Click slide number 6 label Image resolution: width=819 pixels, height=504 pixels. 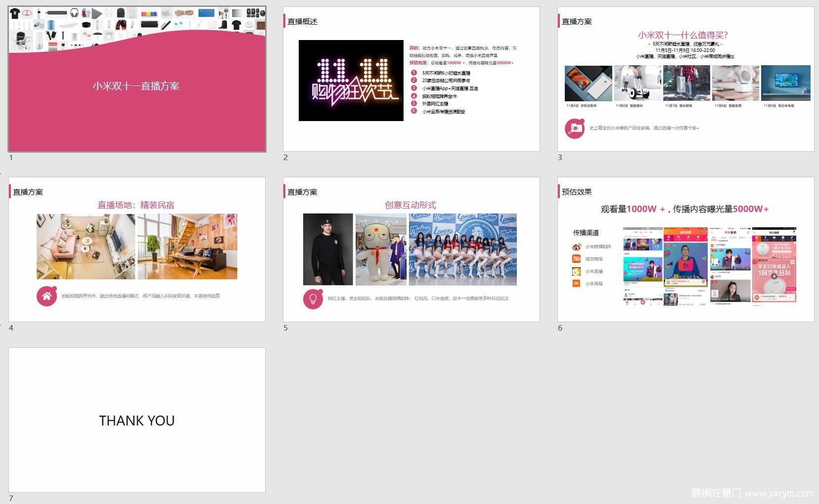[x=560, y=328]
